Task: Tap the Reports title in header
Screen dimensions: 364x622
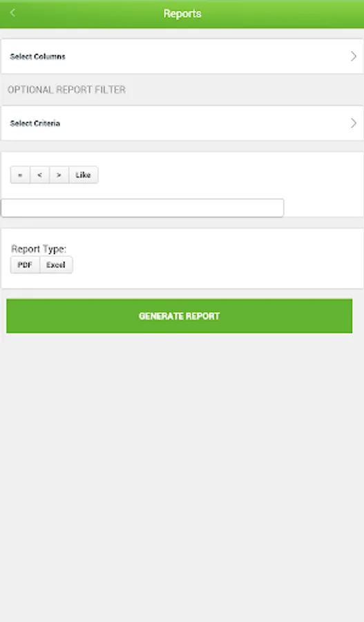Action: [182, 14]
